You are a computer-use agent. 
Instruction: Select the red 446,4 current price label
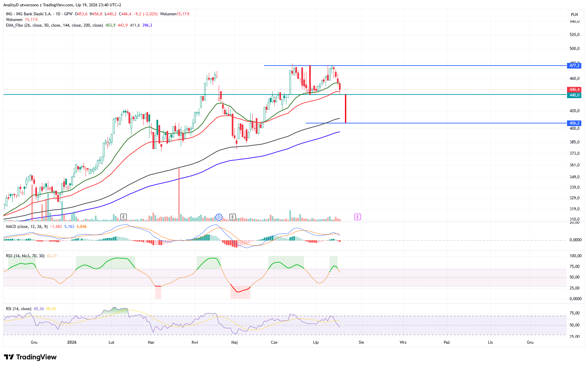[574, 90]
